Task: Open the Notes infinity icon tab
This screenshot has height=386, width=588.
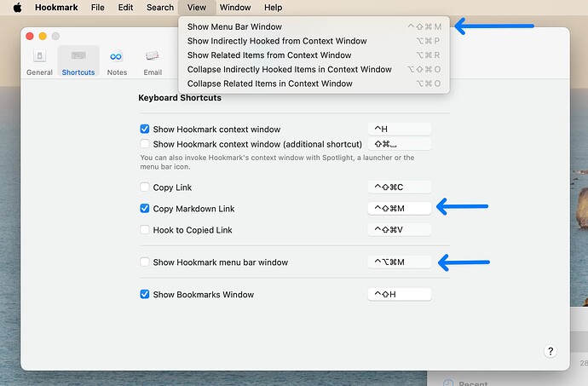Action: pos(116,56)
